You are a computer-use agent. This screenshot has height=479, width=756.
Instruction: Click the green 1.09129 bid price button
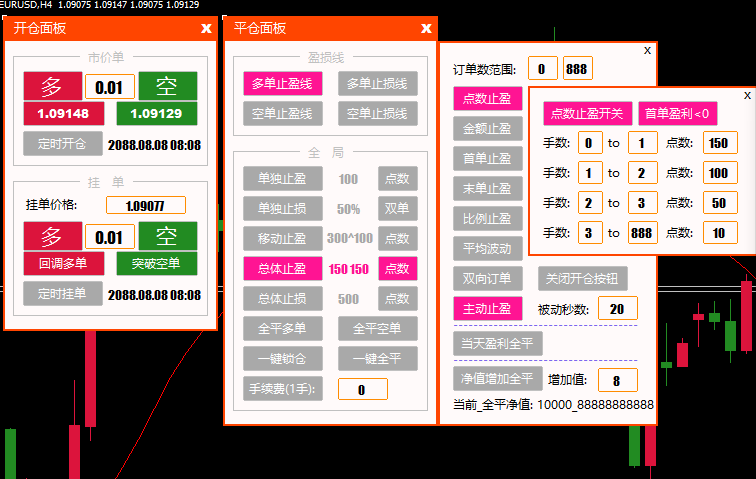(157, 114)
